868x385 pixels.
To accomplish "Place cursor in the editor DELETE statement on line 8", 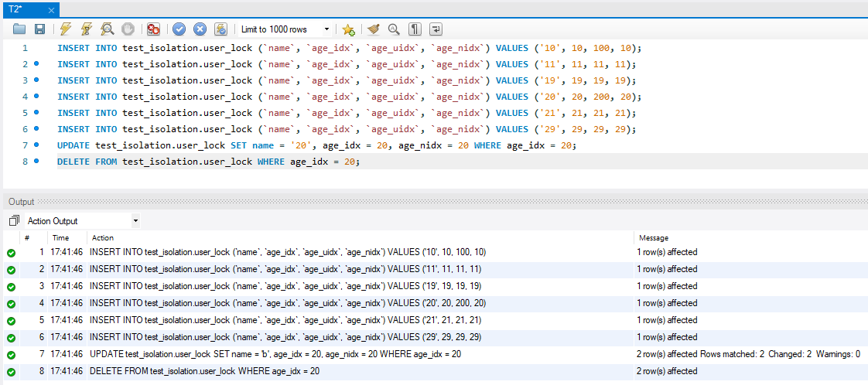I will pyautogui.click(x=208, y=162).
